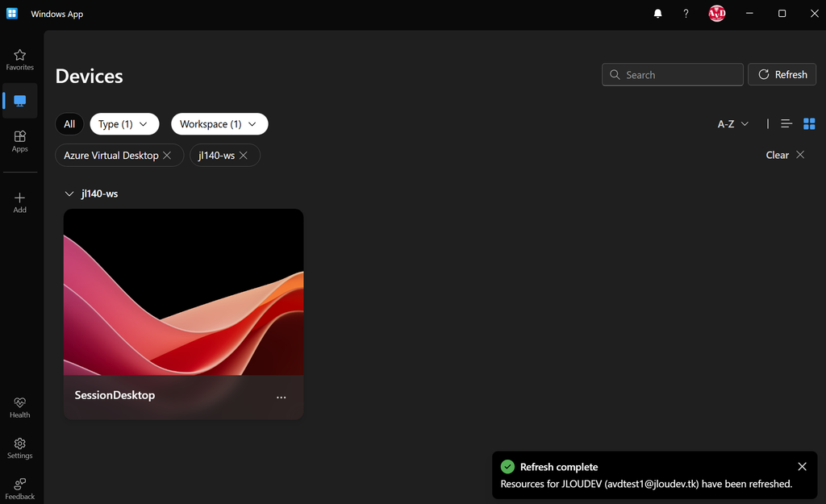This screenshot has width=826, height=504.
Task: Click in the Search field
Action: [x=672, y=75]
